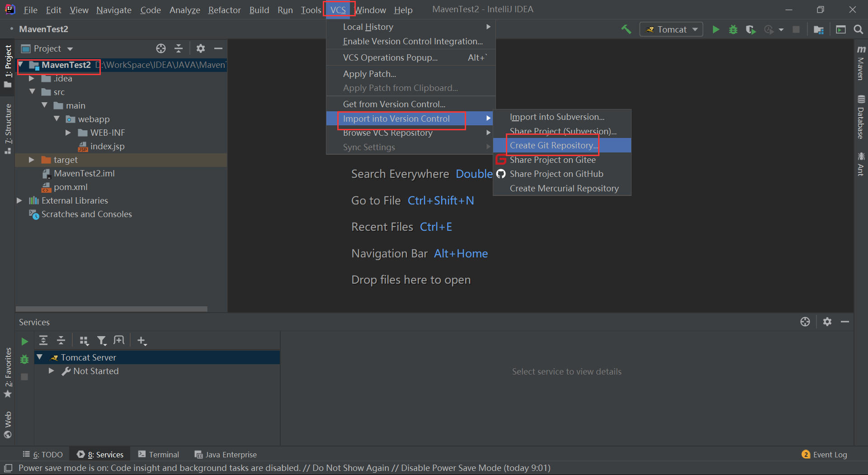Click the Filter icon in Services
This screenshot has width=868, height=475.
coord(102,341)
